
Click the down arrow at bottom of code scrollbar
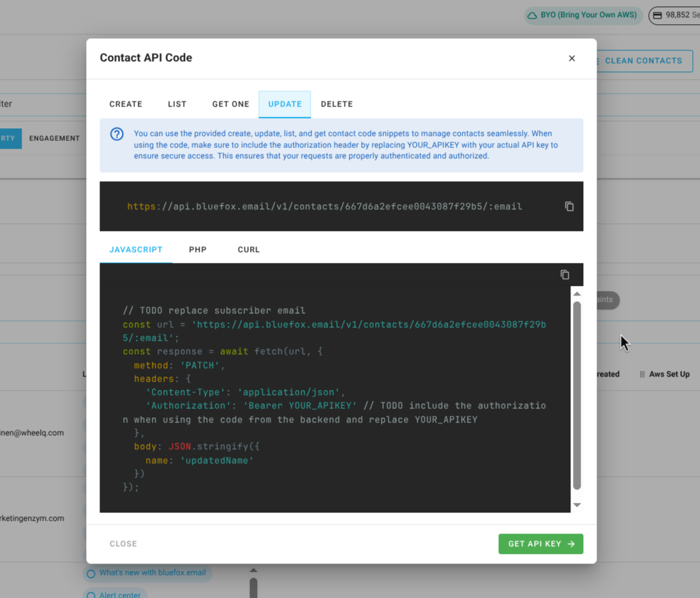pos(577,505)
